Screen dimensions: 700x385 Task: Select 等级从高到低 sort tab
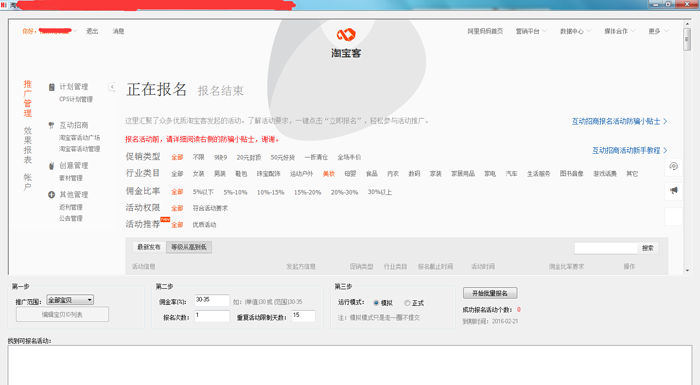(189, 247)
